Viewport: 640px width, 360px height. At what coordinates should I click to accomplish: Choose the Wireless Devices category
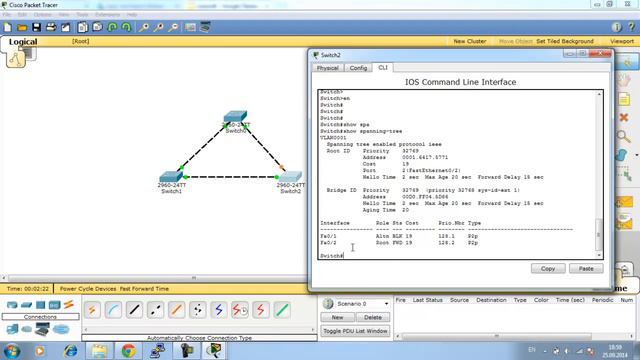[x=54, y=305]
